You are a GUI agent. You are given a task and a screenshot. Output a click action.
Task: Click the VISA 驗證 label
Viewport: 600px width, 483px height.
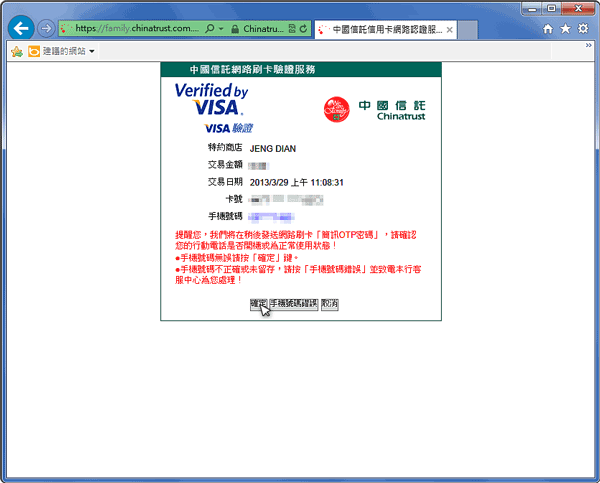(x=228, y=128)
